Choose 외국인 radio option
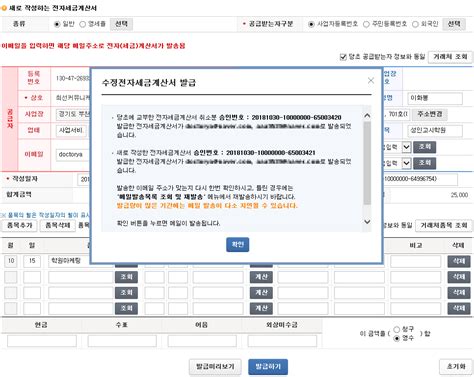474x377 pixels. (x=415, y=24)
